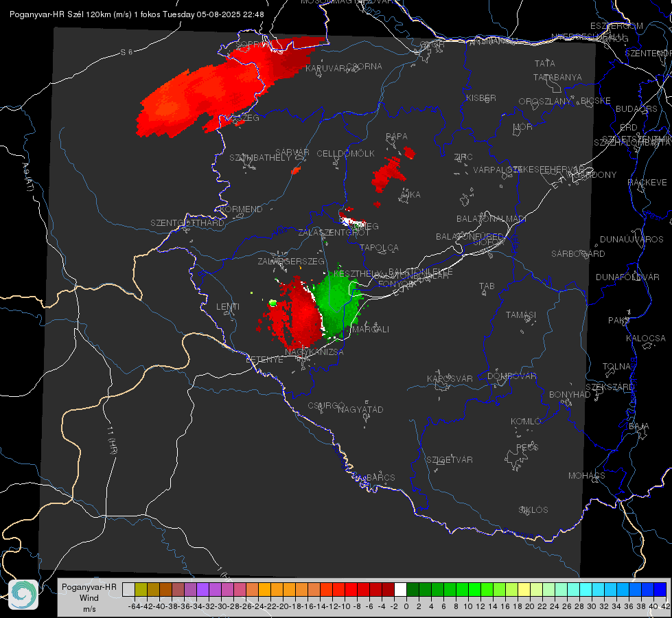The width and height of the screenshot is (672, 618).
Task: Click the TAMÁSI city label
Action: (x=521, y=314)
